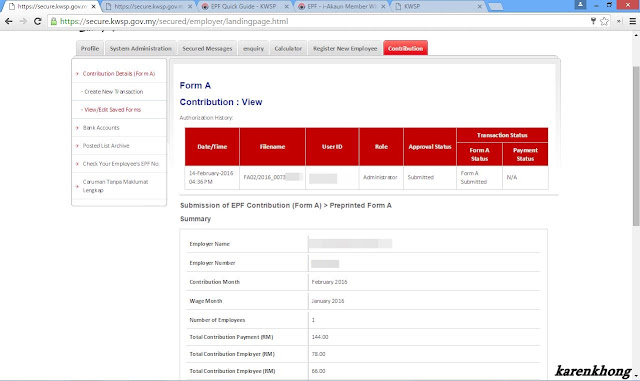640x381 pixels.
Task: Close the EPF Quick Guide tab
Action: 287,7
